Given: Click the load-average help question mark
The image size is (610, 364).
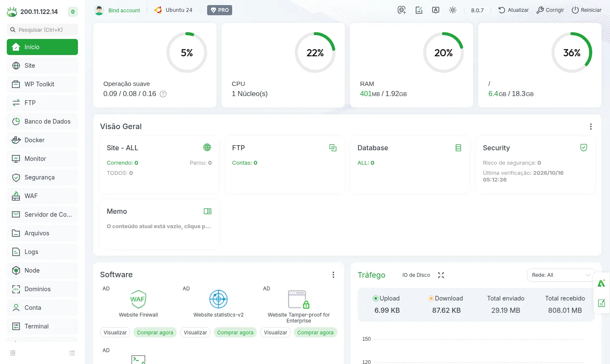Looking at the screenshot, I should tap(163, 94).
